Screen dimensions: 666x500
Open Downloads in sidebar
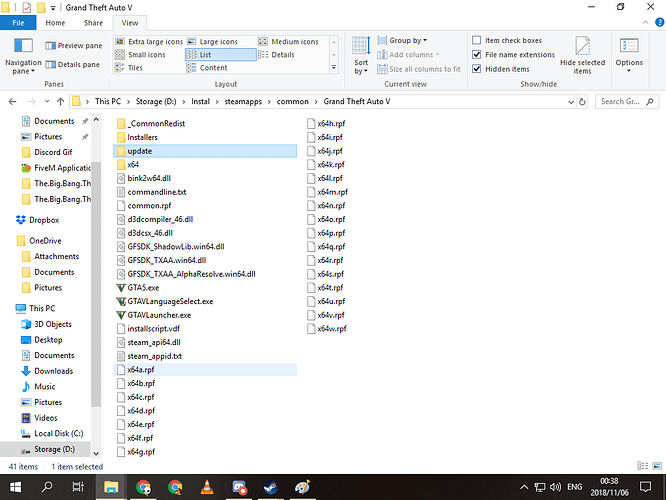[x=47, y=371]
